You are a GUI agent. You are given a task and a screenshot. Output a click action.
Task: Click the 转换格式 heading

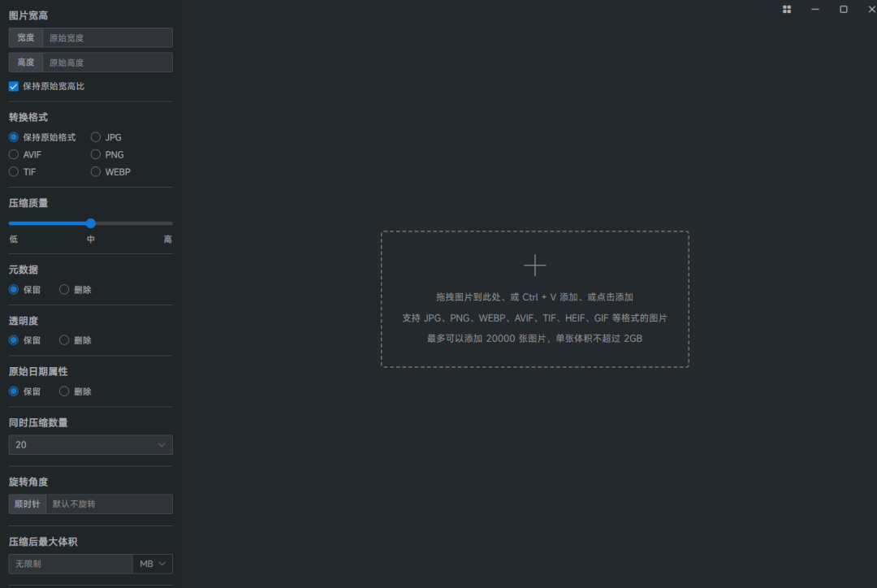pos(28,118)
